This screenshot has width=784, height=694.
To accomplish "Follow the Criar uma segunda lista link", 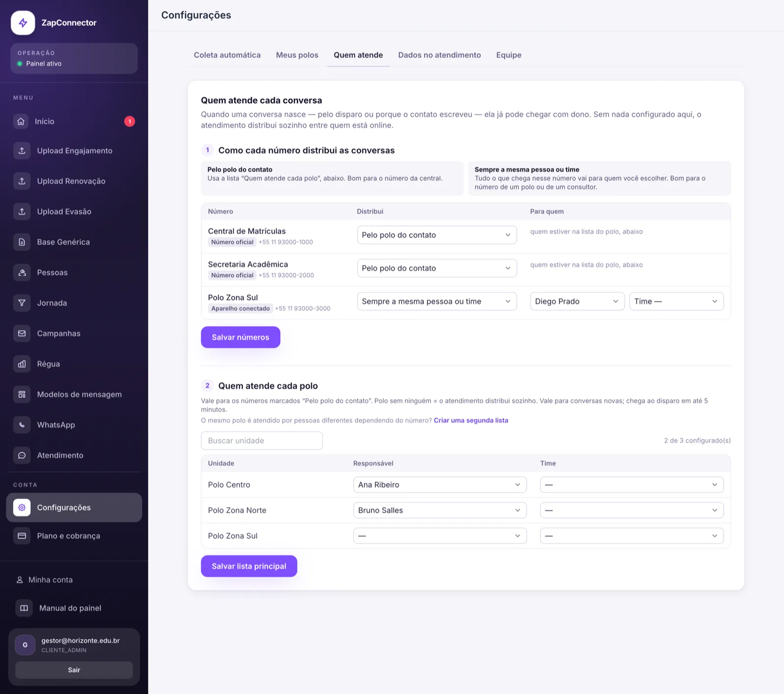I will (471, 420).
